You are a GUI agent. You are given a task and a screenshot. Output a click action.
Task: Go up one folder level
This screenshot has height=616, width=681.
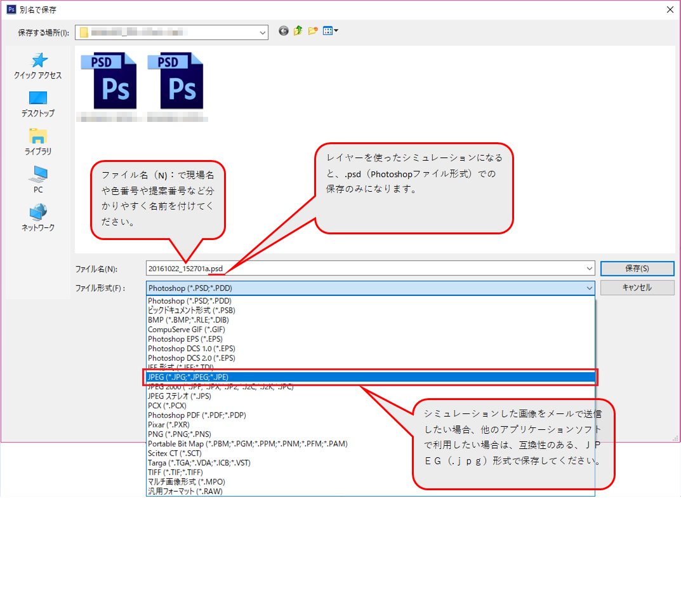pos(298,30)
